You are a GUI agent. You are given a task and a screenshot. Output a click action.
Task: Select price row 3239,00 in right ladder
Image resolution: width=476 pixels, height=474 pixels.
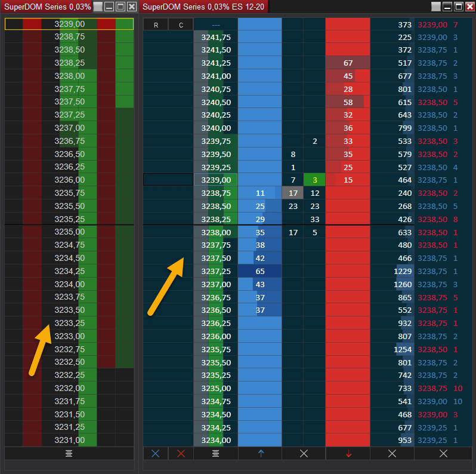(x=215, y=180)
